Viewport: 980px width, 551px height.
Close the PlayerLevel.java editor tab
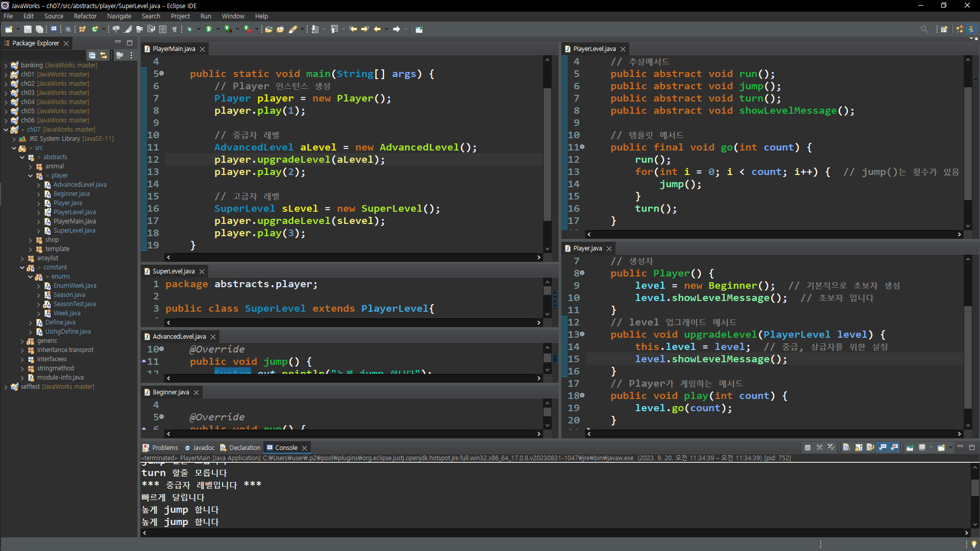click(623, 49)
